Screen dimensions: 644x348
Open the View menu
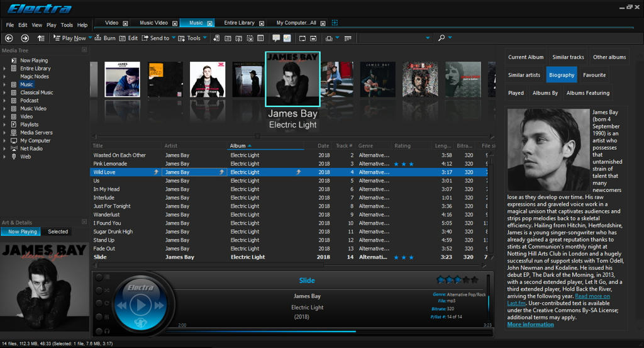click(x=36, y=25)
